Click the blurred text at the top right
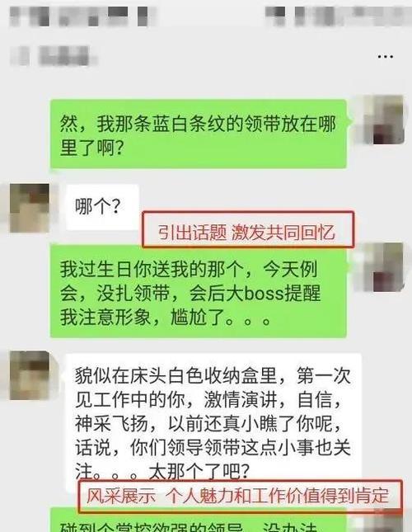The height and width of the screenshot is (532, 412). (x=337, y=16)
